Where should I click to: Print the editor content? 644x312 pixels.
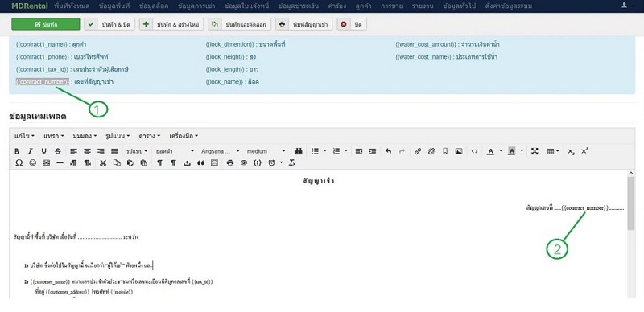coord(230,163)
